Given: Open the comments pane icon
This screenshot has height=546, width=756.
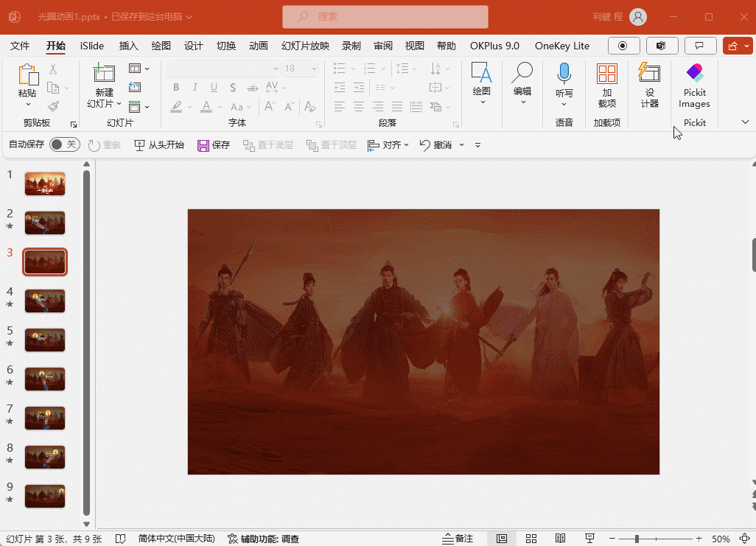Looking at the screenshot, I should click(699, 46).
